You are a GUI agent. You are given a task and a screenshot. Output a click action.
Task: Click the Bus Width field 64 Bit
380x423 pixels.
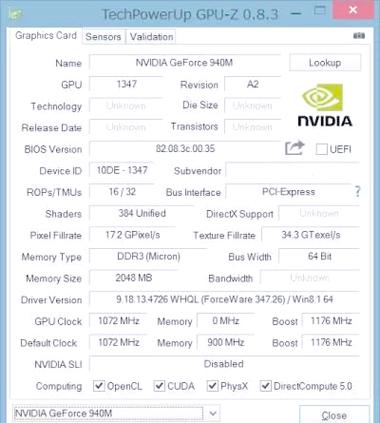tap(319, 256)
